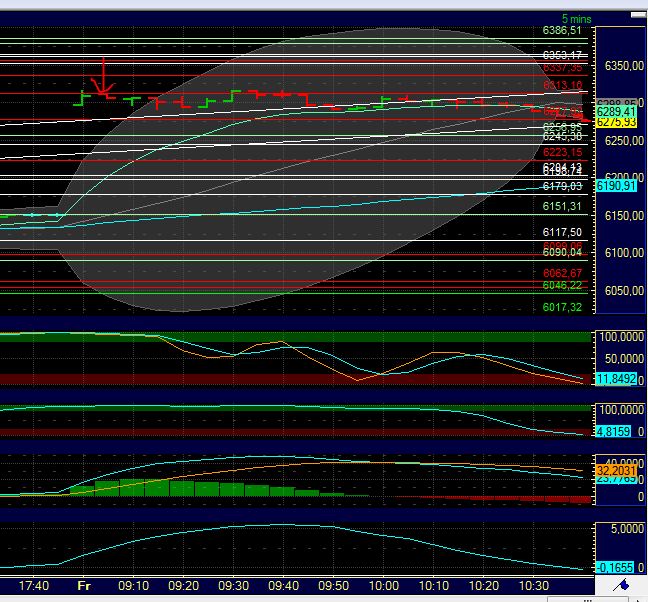Click the 100,0000 scale label above 4,8159

tap(622, 410)
